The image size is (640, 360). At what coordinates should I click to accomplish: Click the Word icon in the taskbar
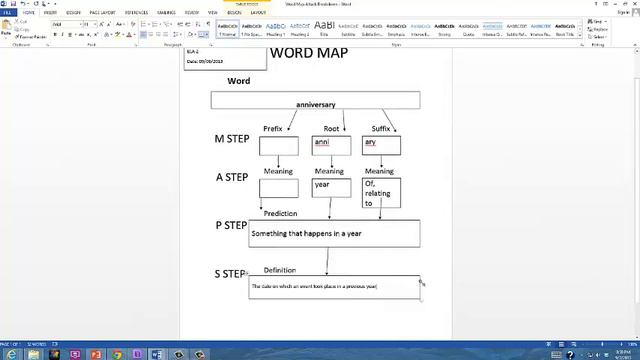coord(157,354)
